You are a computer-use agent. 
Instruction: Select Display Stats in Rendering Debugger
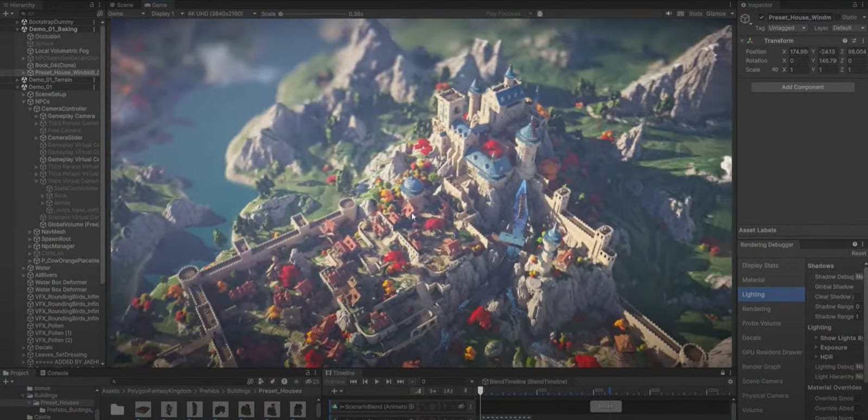[x=770, y=266]
